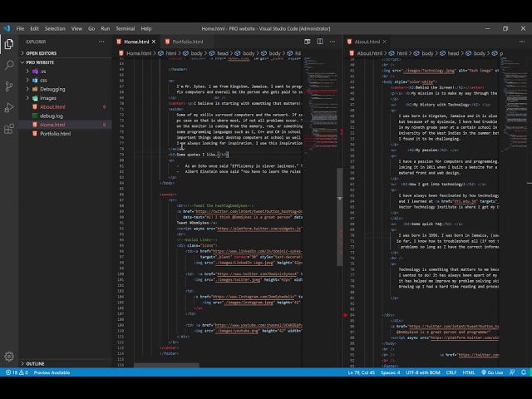Open the Search view in activity bar
This screenshot has height=399, width=532.
(x=9, y=65)
